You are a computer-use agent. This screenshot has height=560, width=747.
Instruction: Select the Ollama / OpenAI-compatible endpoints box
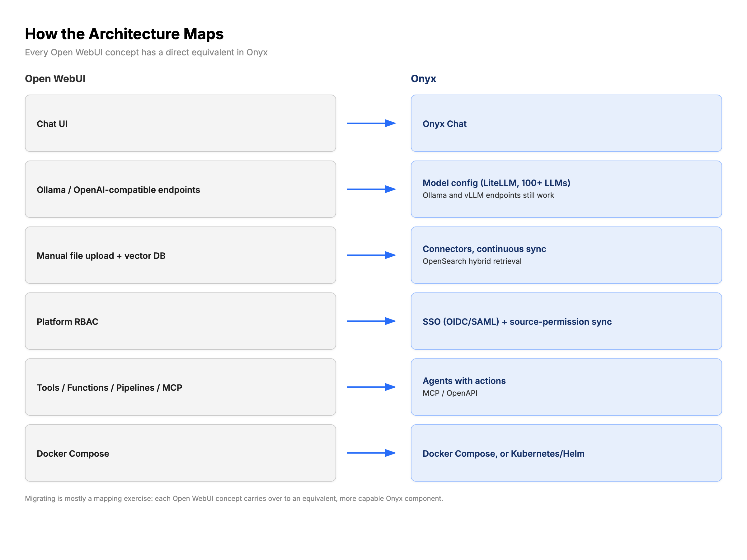point(180,189)
